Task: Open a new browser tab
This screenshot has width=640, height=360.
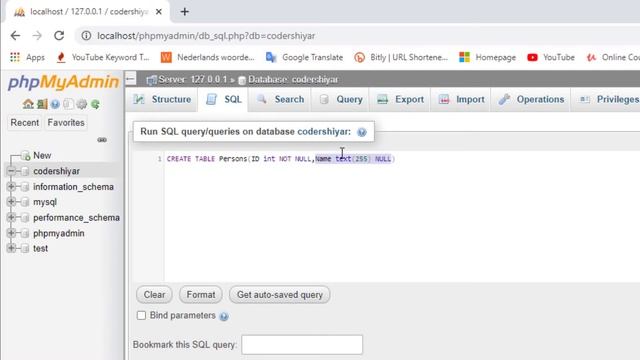Action: click(x=184, y=12)
